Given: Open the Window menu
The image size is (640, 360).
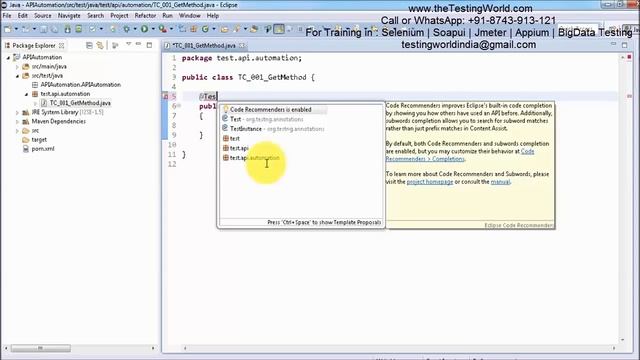Looking at the screenshot, I should (189, 16).
